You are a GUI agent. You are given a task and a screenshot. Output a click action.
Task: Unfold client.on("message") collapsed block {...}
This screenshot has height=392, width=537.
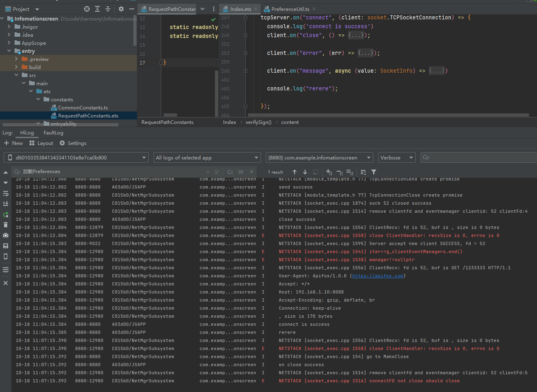tap(437, 71)
